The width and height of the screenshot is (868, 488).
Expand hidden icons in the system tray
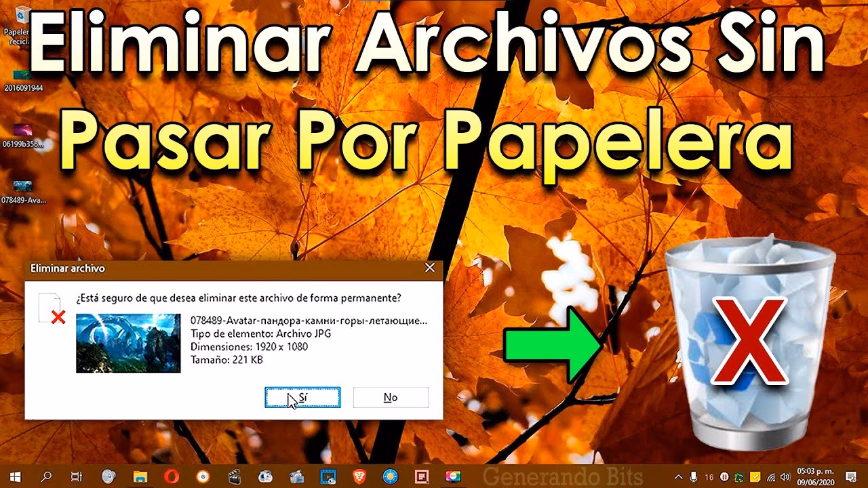[x=678, y=477]
